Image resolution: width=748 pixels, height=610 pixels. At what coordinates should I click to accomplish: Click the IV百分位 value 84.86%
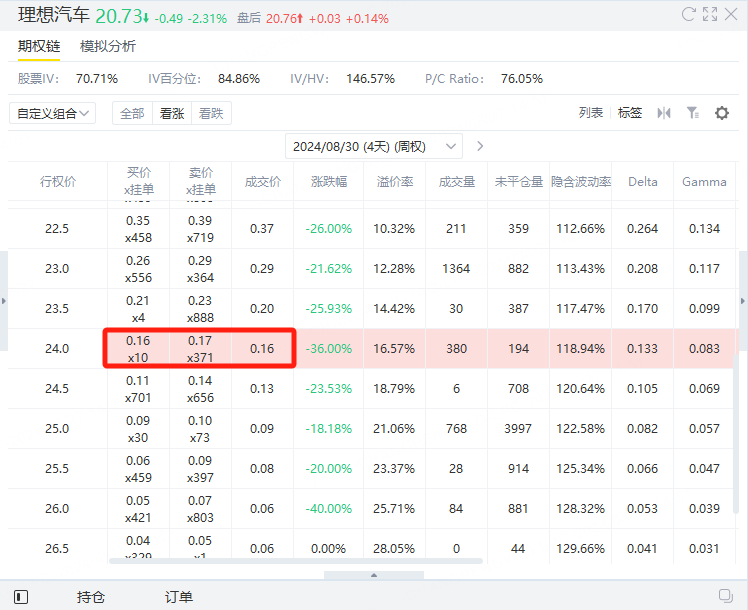239,79
